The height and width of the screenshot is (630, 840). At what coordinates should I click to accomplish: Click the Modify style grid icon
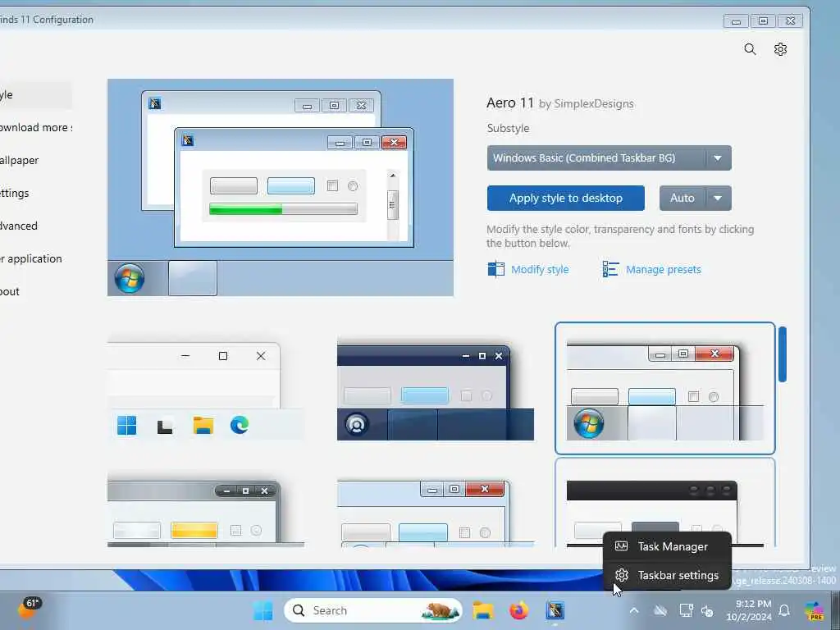496,269
